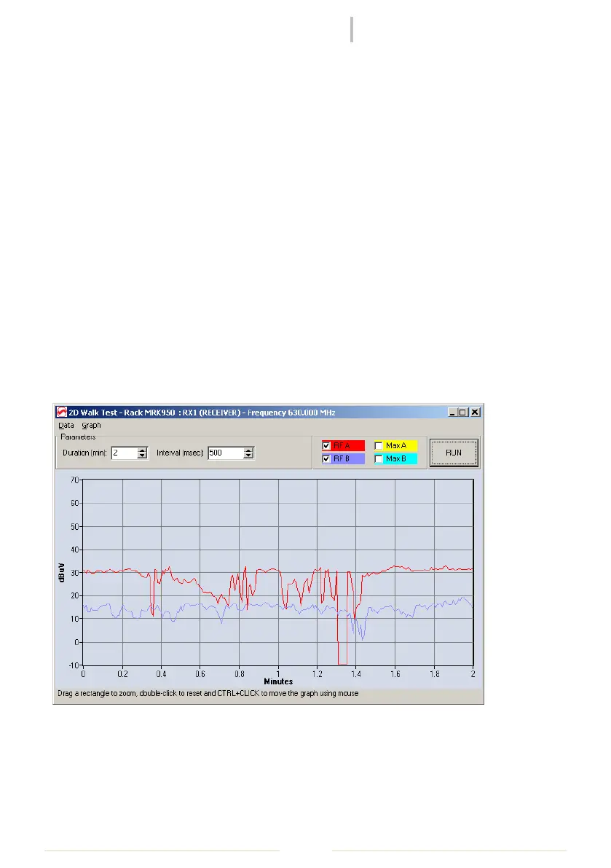Increase Duration with the up arrow
This screenshot has width=611, height=868.
pyautogui.click(x=143, y=450)
